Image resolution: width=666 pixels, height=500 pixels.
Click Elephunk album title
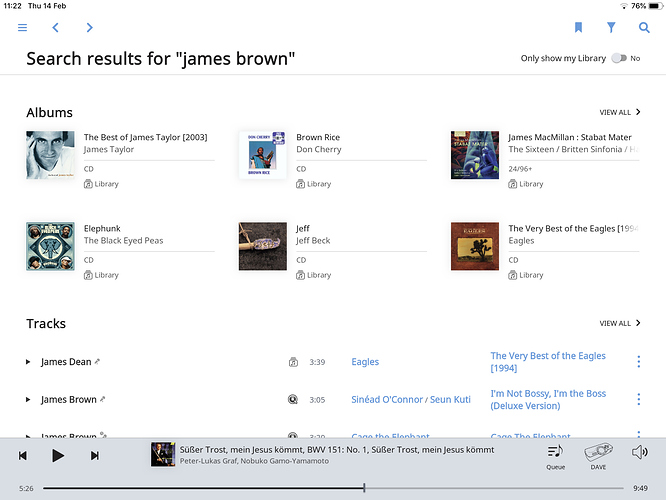[102, 229]
